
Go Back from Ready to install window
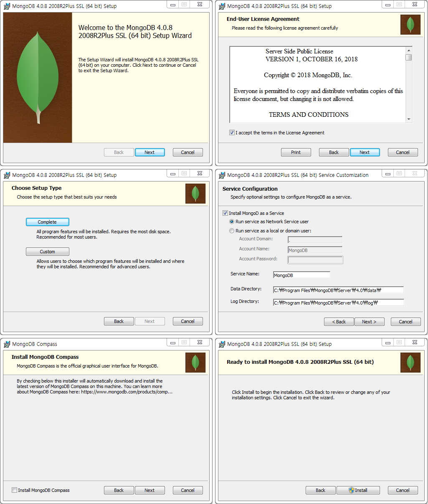[x=321, y=490]
